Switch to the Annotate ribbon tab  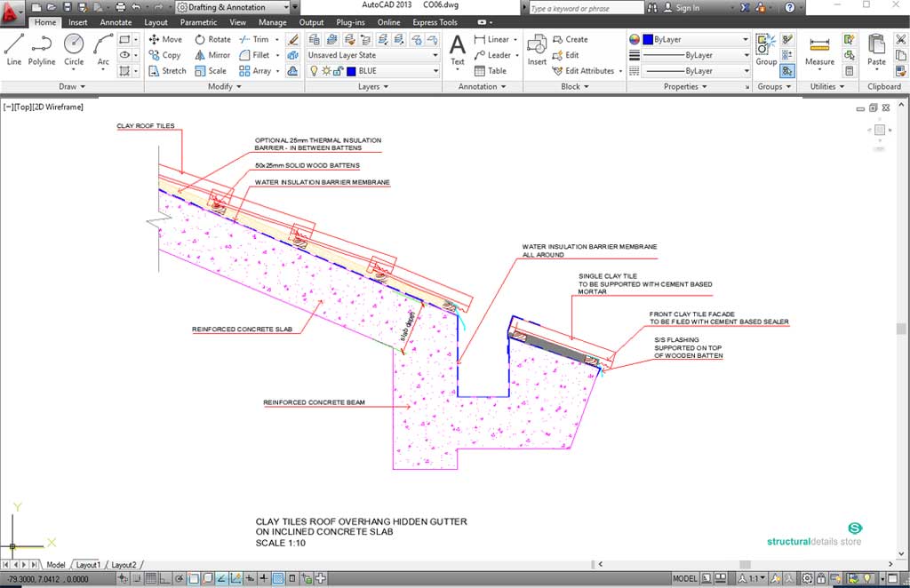(x=116, y=22)
